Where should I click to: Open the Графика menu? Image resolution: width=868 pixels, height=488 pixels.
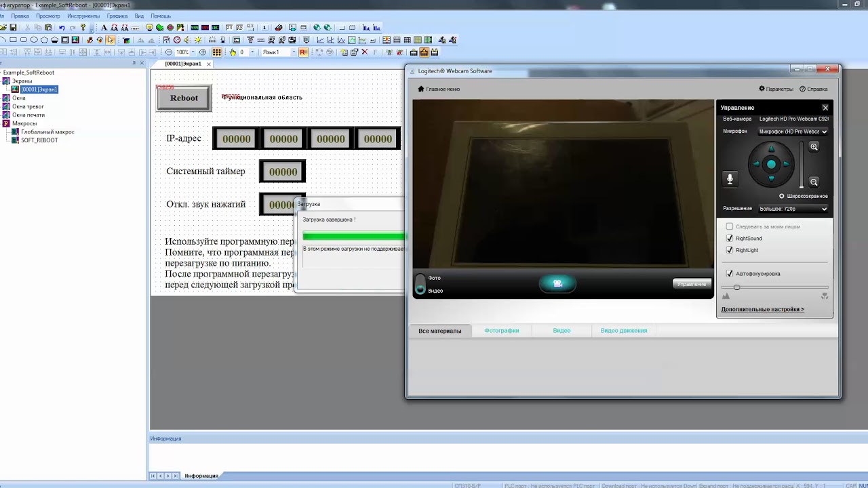pyautogui.click(x=117, y=16)
